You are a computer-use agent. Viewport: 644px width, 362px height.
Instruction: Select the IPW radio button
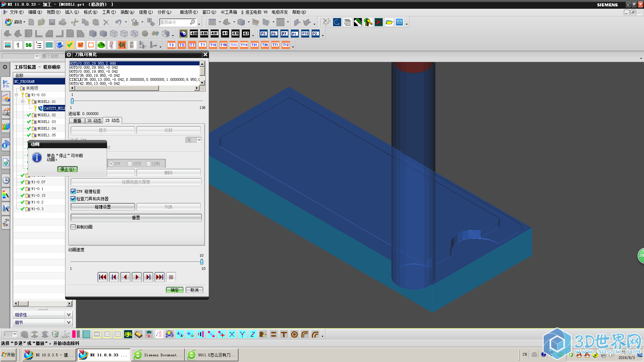(x=111, y=164)
